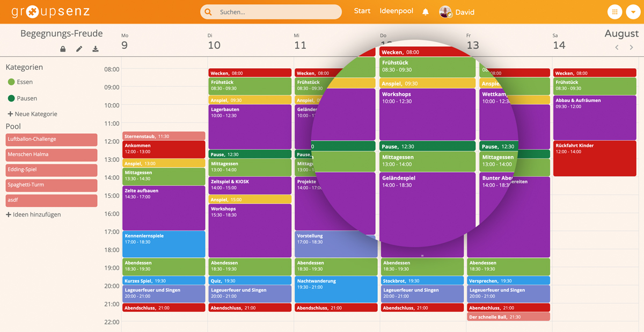
Task: Click the Essen category label
Action: pyautogui.click(x=25, y=82)
